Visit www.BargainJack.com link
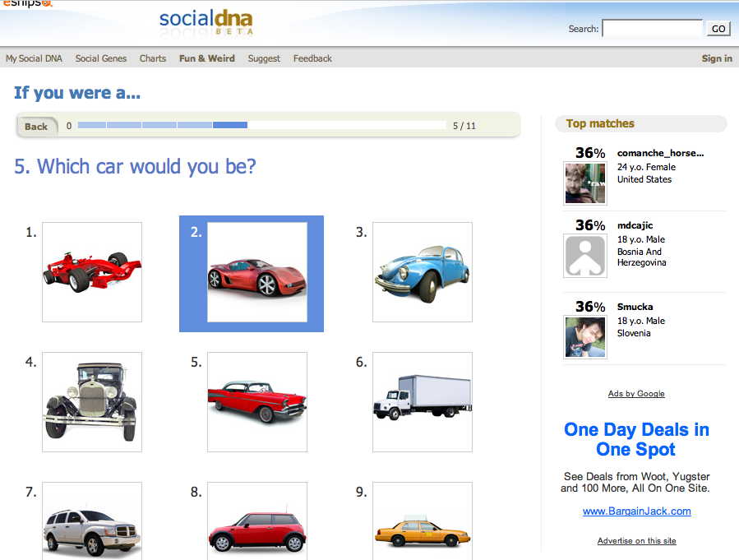The image size is (739, 560). coord(637,511)
